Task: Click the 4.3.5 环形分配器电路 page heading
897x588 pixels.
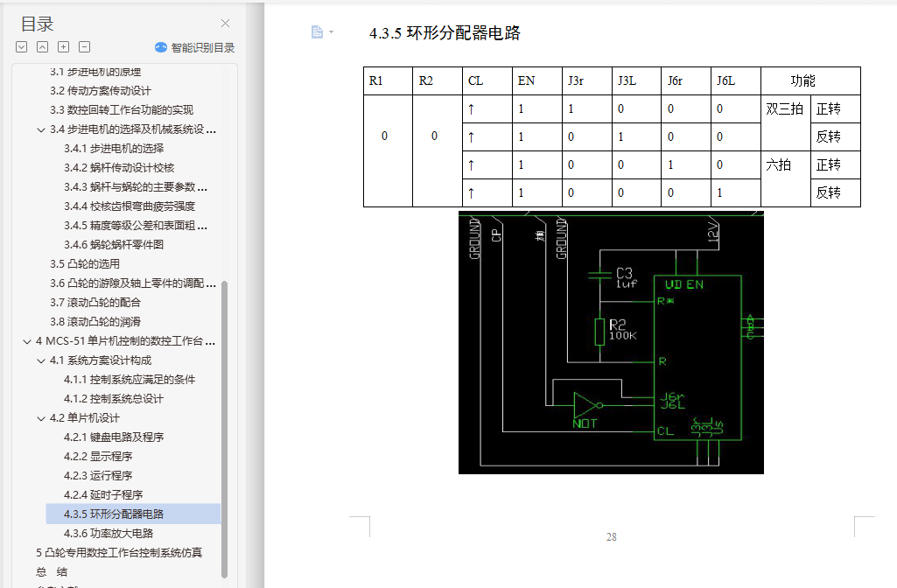Action: tap(445, 33)
